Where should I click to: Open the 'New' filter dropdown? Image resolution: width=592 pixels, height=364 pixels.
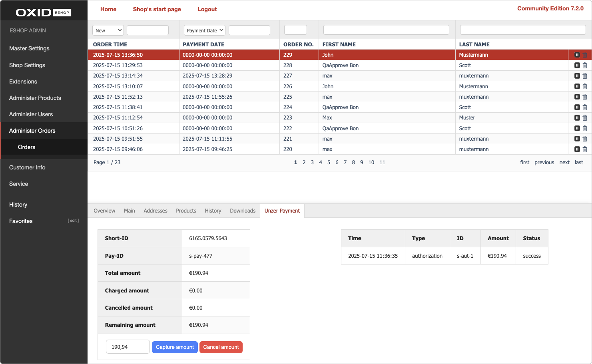click(x=108, y=30)
